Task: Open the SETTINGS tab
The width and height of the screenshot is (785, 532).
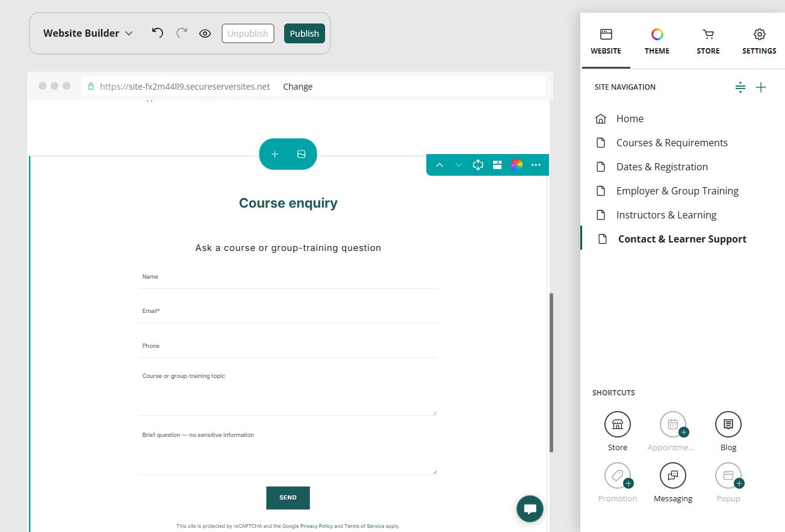Action: (759, 41)
